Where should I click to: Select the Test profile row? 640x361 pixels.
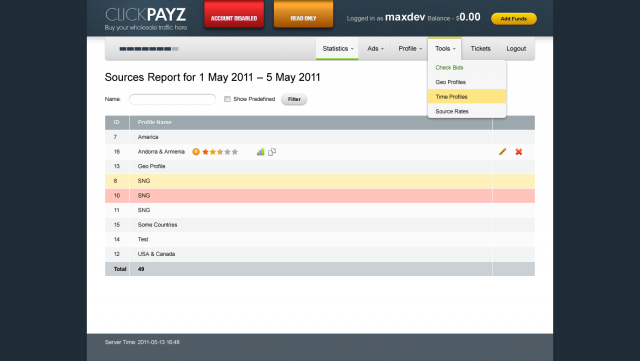point(320,240)
